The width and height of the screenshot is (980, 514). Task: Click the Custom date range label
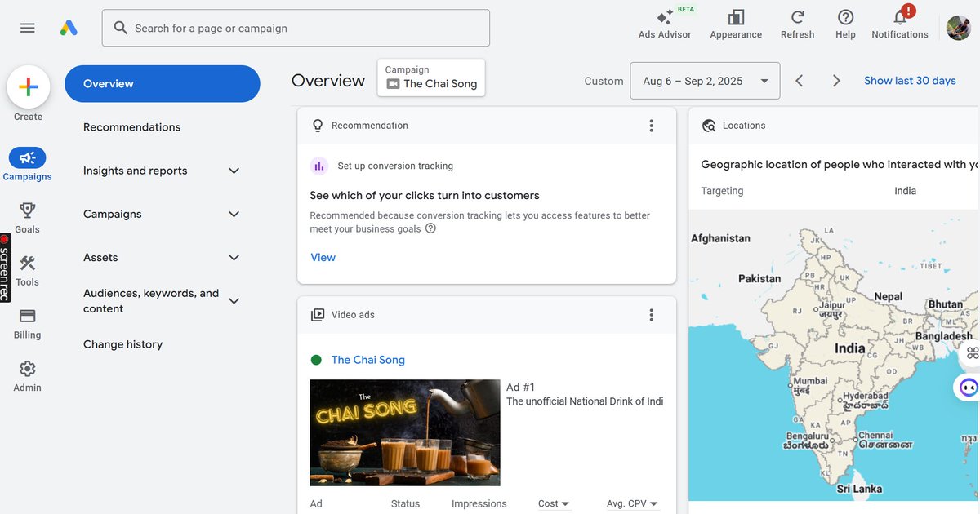tap(604, 81)
